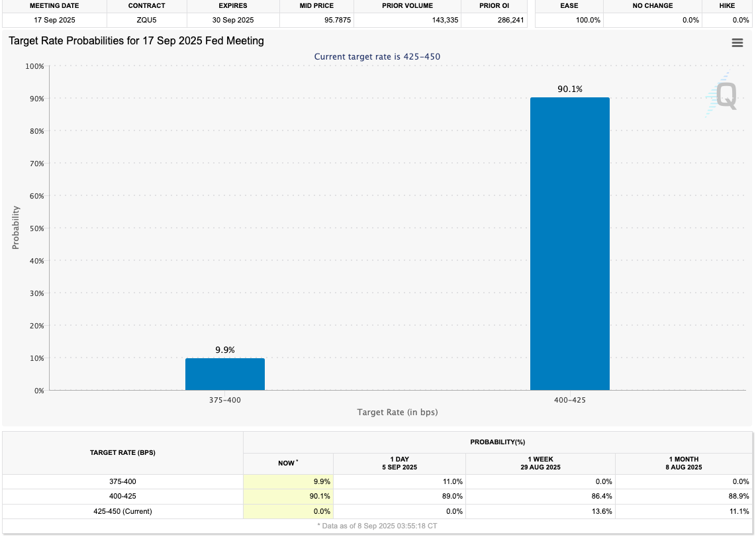Select the NOW probability column header
Screen dimensions: 756x537
coord(288,463)
